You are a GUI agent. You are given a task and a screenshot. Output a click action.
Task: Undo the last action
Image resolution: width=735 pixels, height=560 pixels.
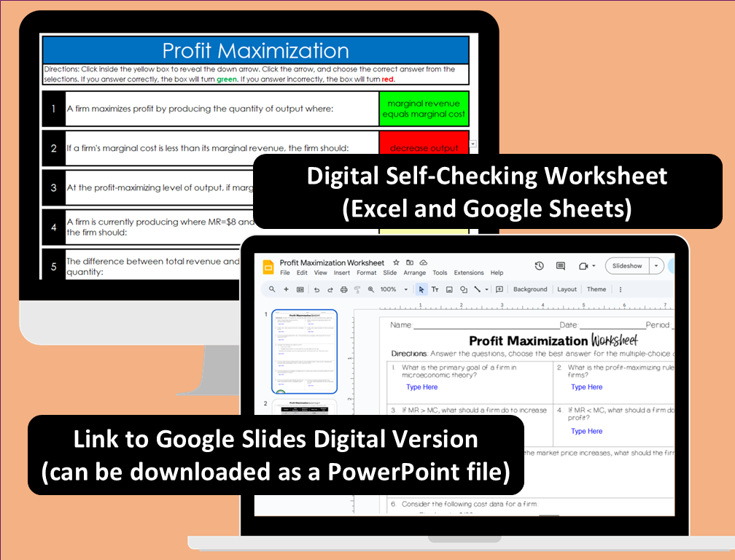[316, 289]
